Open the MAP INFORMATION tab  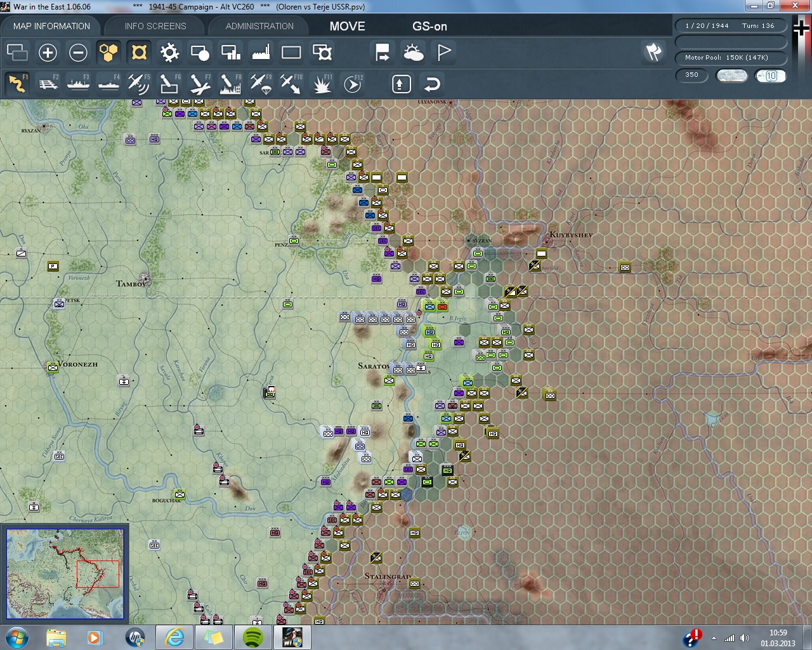click(x=51, y=26)
